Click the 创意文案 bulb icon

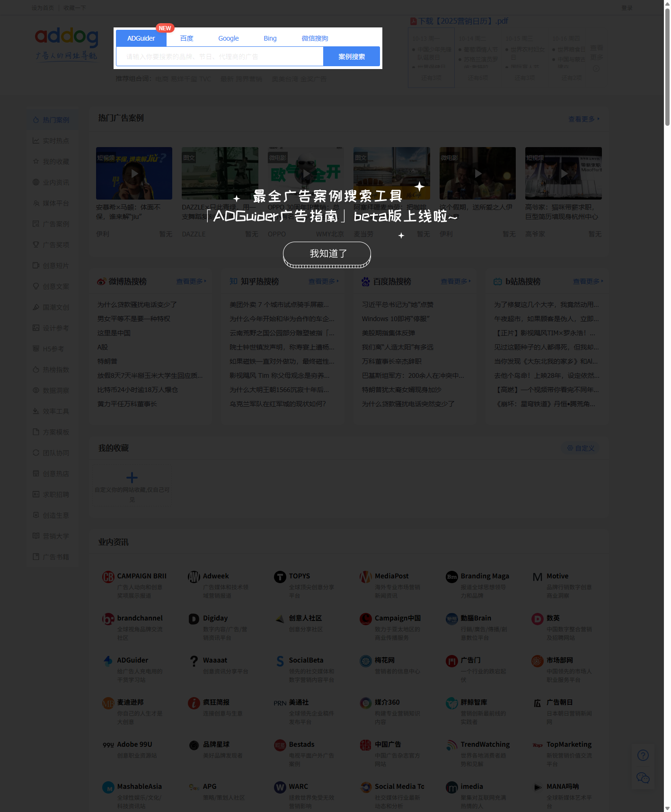(x=36, y=287)
